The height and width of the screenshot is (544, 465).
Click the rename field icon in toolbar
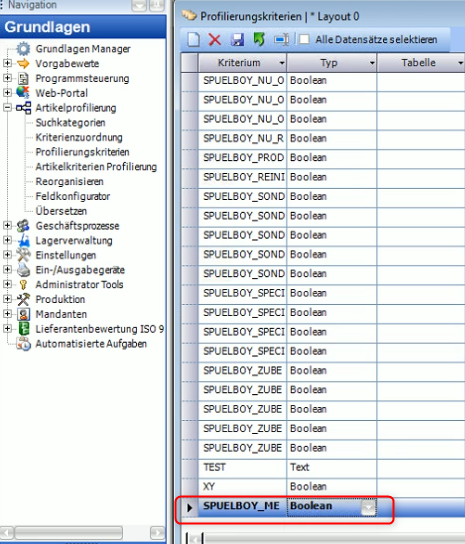click(281, 40)
